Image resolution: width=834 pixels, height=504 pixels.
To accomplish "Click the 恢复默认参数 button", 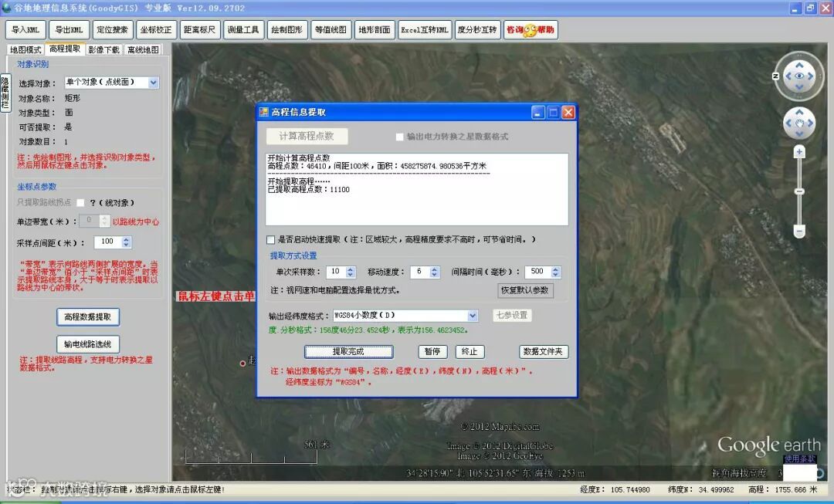I will point(526,290).
